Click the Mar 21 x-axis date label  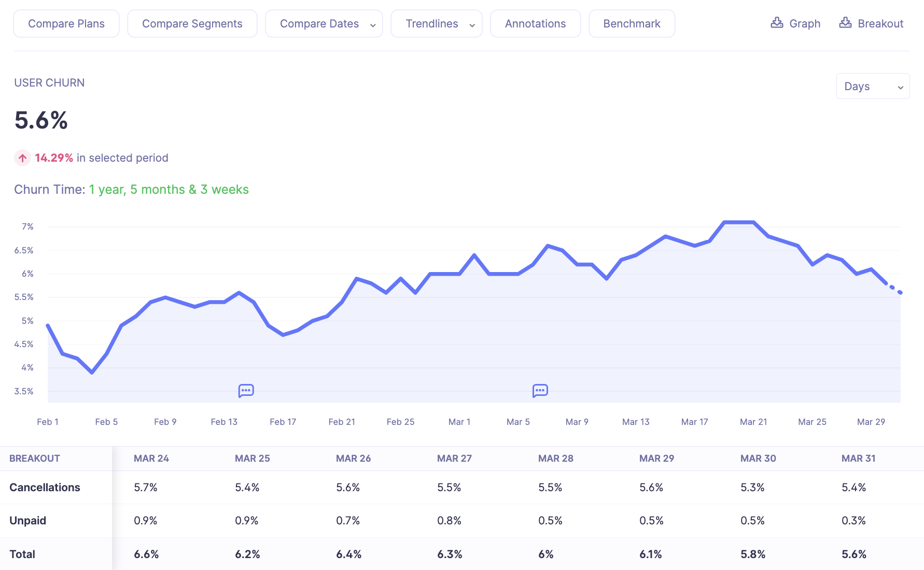(753, 422)
